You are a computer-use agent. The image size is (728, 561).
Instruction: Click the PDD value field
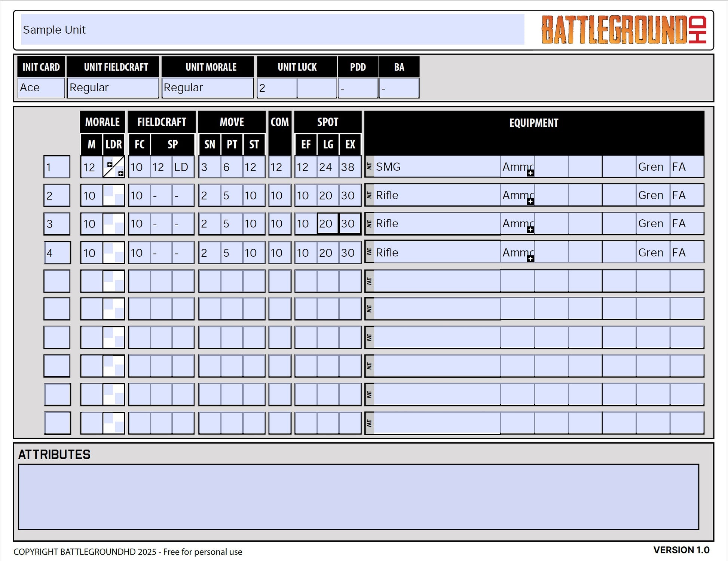pyautogui.click(x=358, y=88)
